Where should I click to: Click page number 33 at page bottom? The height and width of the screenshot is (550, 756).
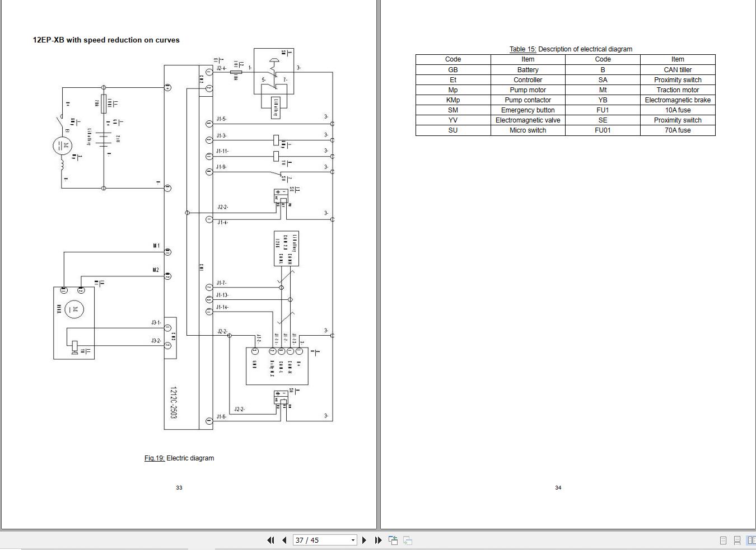tap(179, 487)
